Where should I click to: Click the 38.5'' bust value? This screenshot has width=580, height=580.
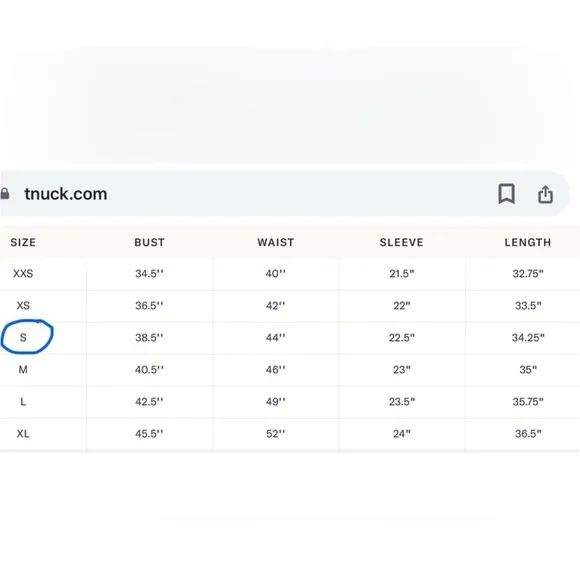coord(149,337)
